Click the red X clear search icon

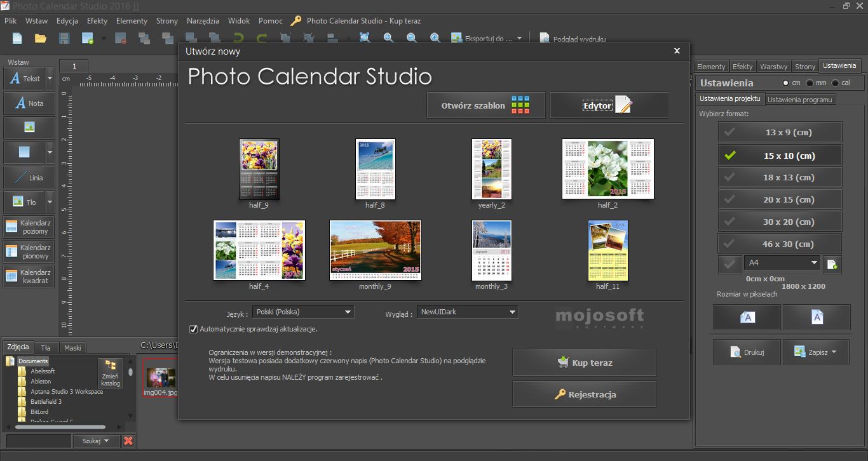coord(128,441)
